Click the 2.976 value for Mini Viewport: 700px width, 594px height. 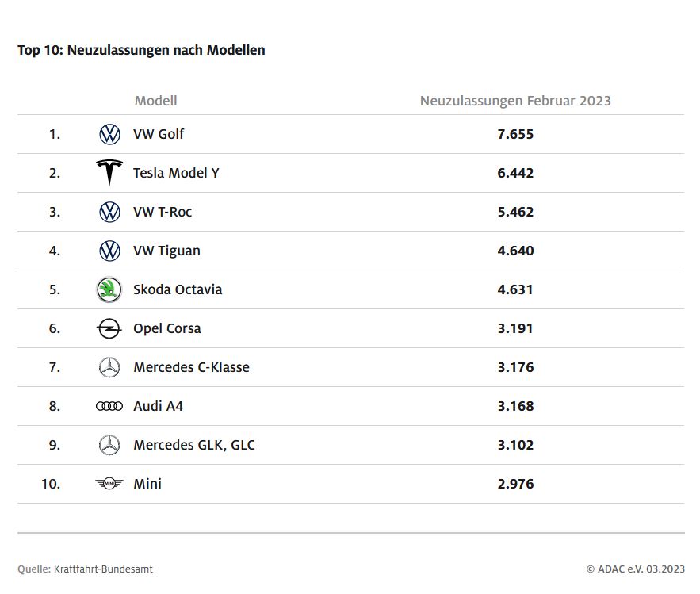515,484
